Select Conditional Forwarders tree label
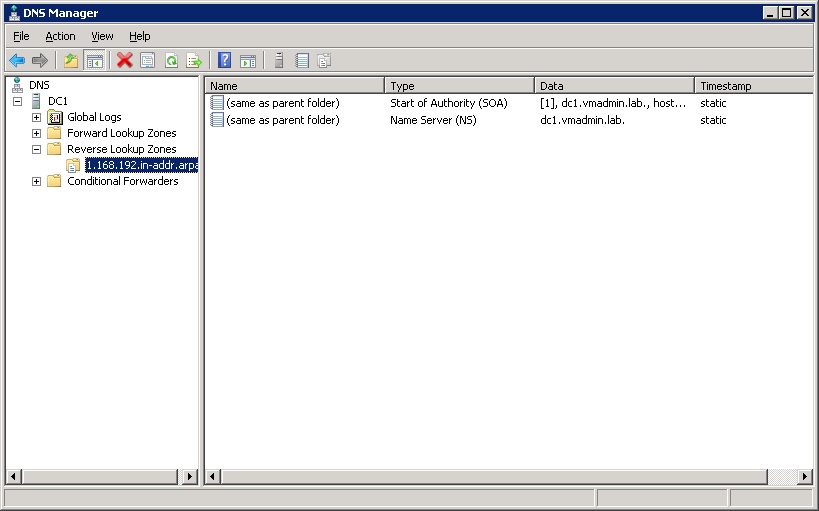Viewport: 819px width, 511px height. (x=123, y=181)
